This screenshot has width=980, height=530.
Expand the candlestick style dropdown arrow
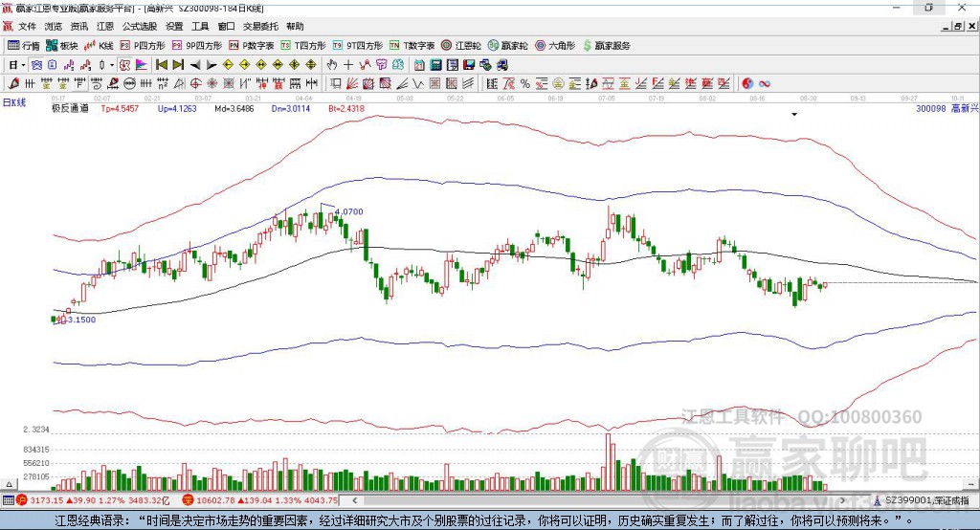click(x=112, y=65)
